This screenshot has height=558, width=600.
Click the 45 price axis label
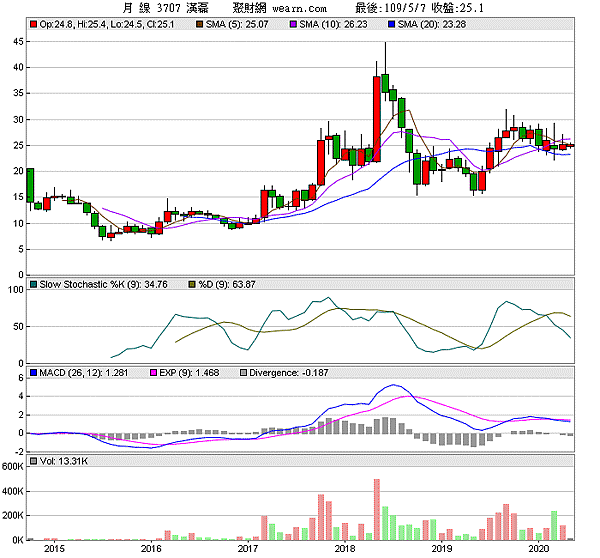pos(18,41)
